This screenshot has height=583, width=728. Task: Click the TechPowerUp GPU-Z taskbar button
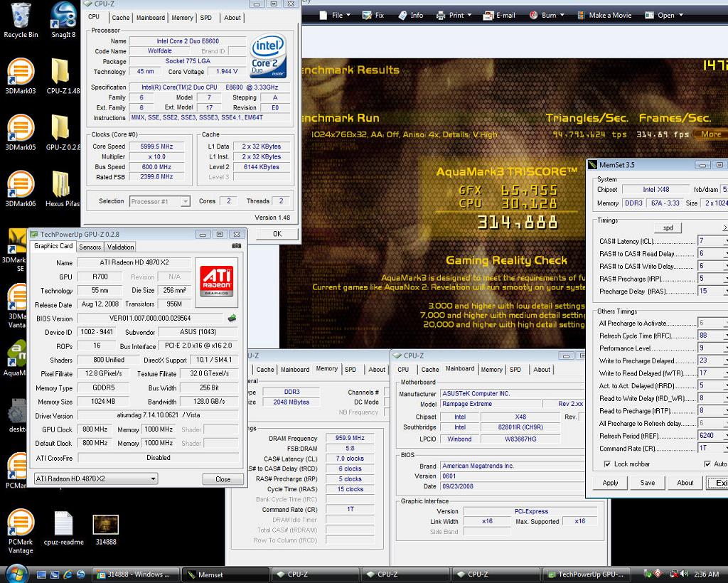click(587, 574)
